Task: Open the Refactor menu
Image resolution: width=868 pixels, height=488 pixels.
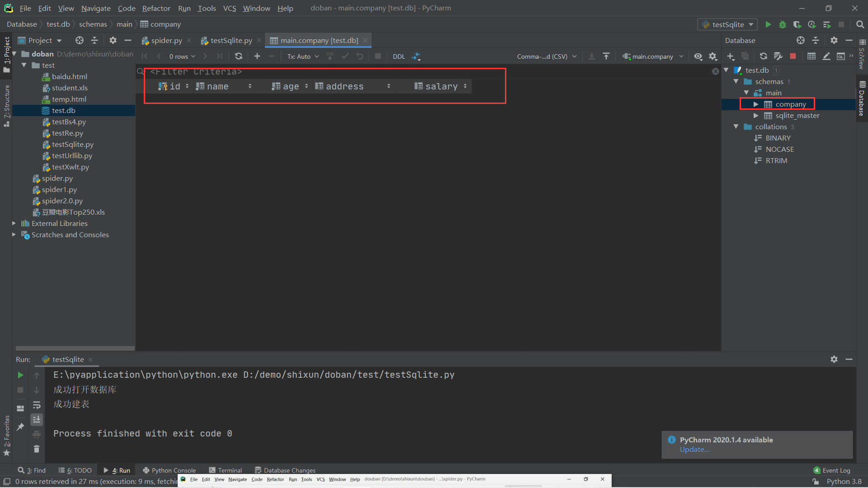Action: pyautogui.click(x=156, y=8)
